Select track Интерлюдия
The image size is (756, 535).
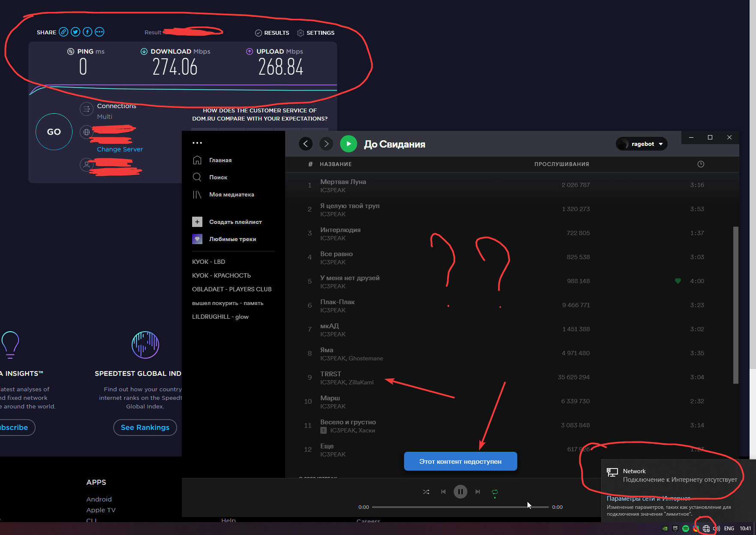(x=512, y=233)
